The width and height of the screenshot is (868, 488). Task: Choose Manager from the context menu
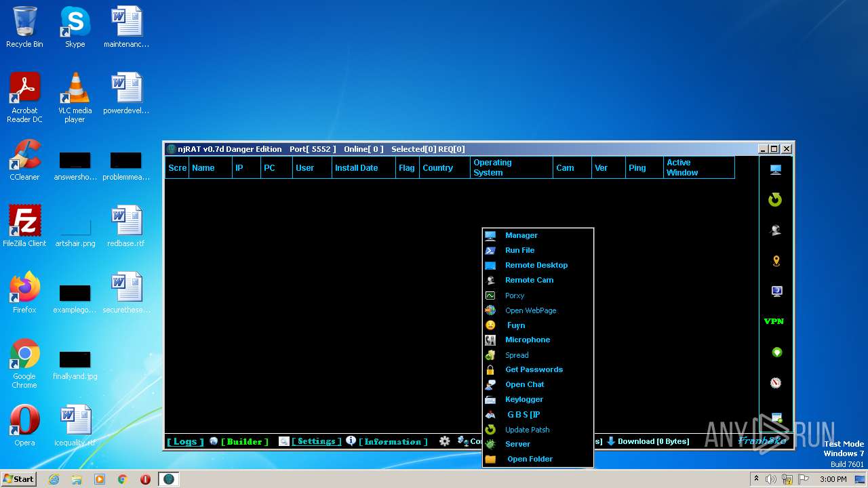point(538,235)
